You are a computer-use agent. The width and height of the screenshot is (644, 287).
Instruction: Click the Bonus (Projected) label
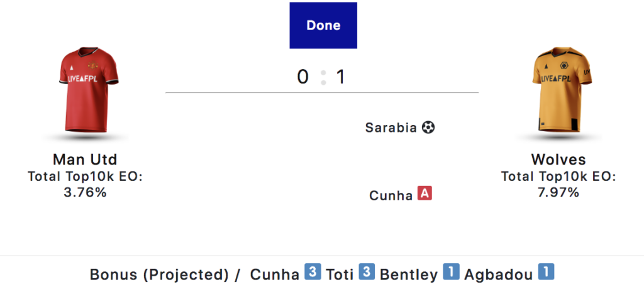(159, 274)
